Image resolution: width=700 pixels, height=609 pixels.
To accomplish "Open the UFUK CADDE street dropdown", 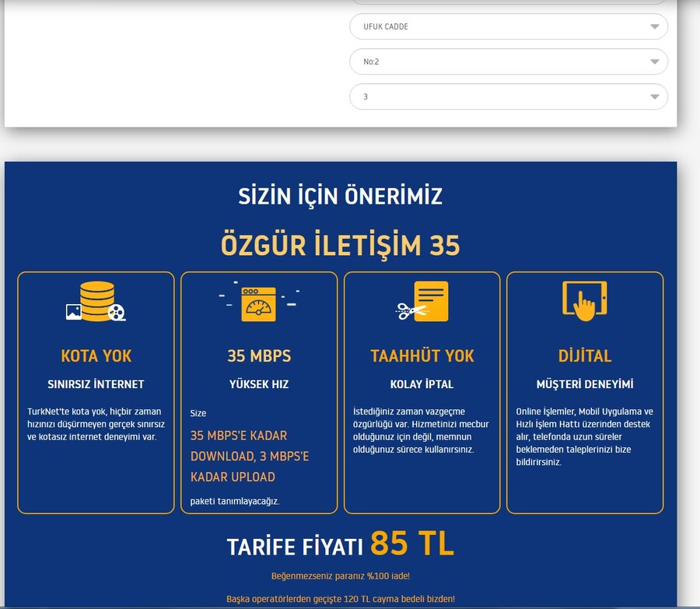I will click(x=509, y=26).
